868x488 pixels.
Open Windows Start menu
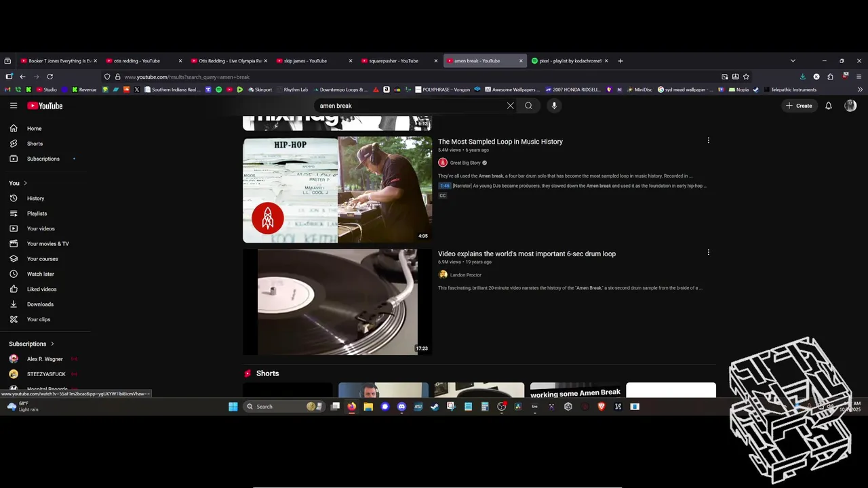coord(233,407)
